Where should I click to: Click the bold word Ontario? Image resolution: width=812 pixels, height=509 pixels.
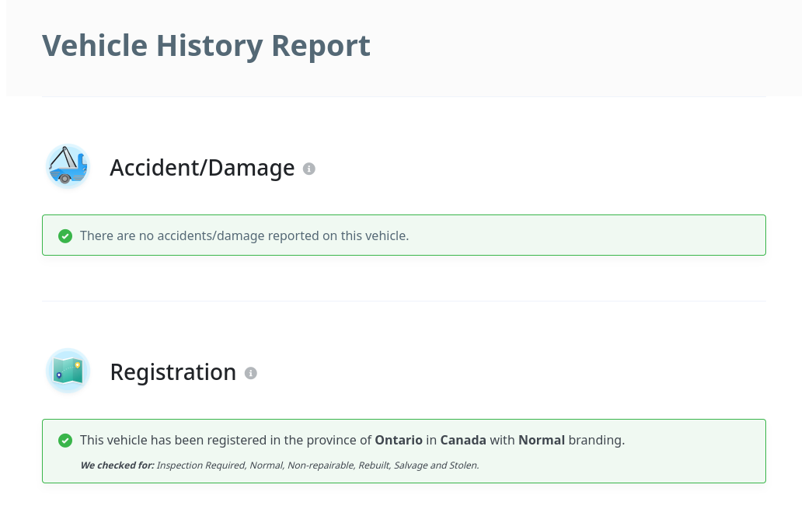coord(399,440)
